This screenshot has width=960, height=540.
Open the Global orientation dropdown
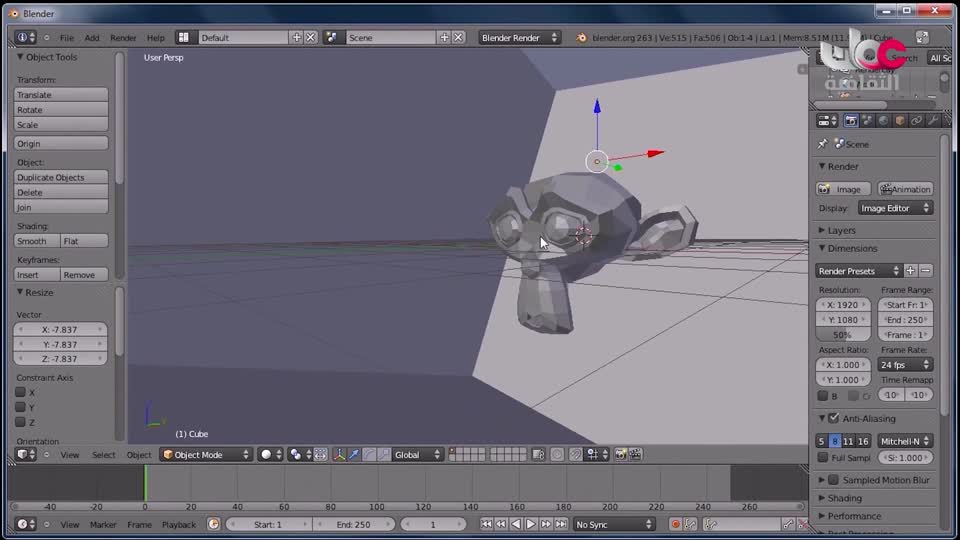pos(418,454)
